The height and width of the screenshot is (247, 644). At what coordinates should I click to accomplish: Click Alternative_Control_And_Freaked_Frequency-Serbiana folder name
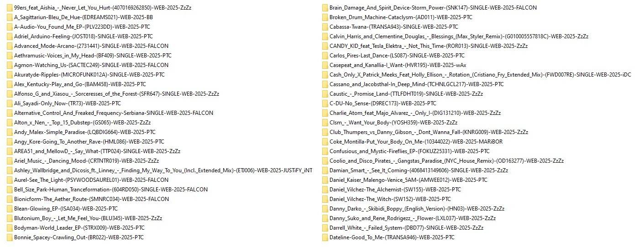point(114,113)
